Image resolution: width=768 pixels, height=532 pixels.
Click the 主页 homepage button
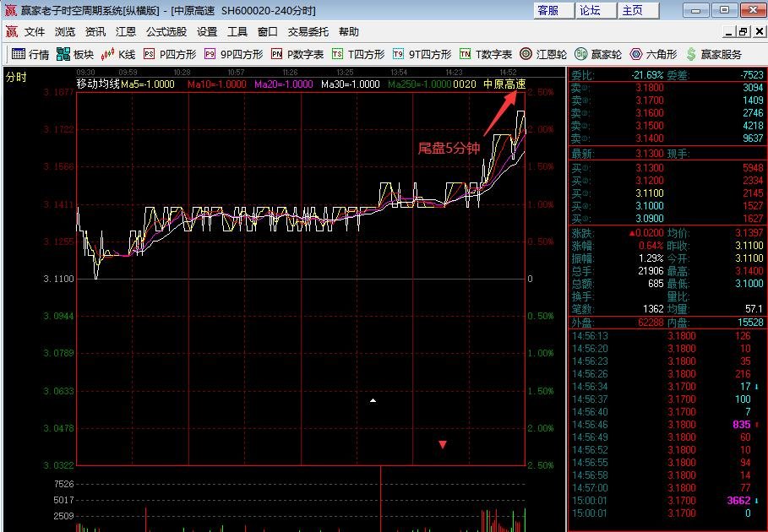[639, 10]
